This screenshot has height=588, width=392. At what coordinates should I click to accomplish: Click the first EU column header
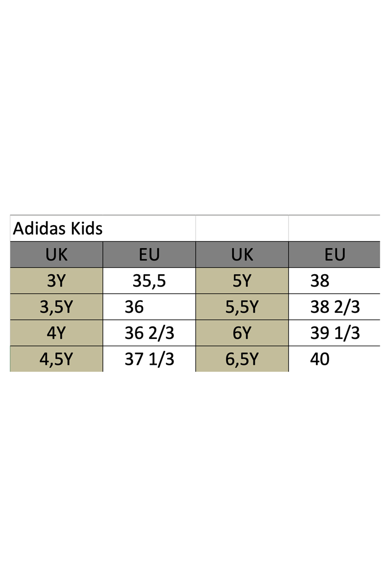[x=149, y=255]
